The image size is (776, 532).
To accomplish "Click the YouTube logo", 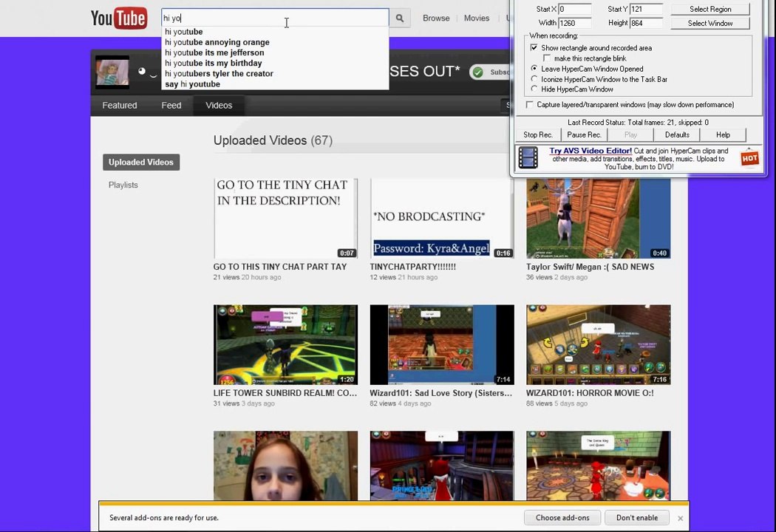I will tap(119, 18).
